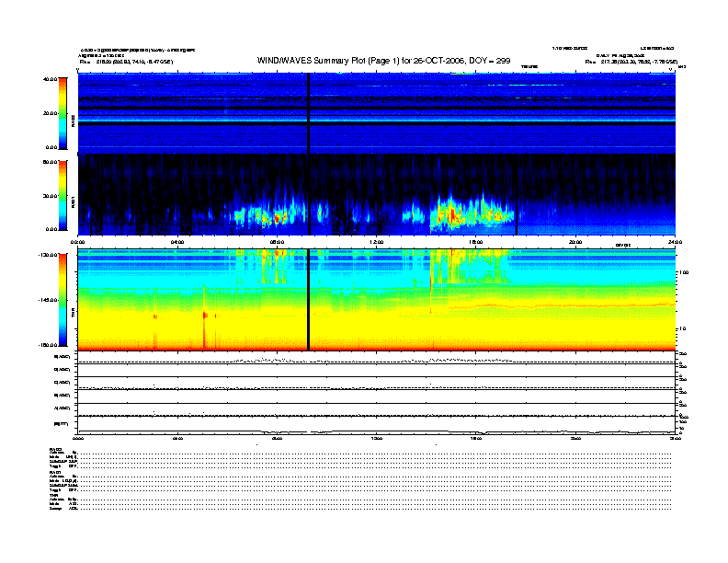Image resolution: width=728 pixels, height=563 pixels.
Task: Click the upper-left Rss coordinates header line
Action: pyautogui.click(x=126, y=62)
